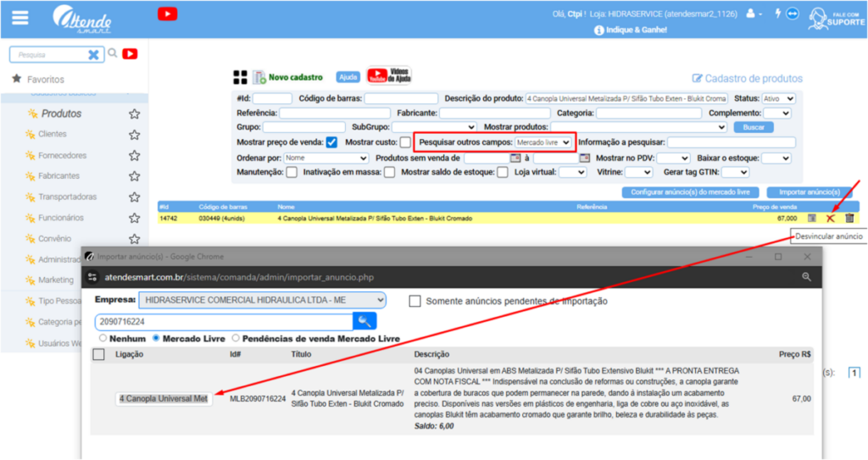Select the Mercado Livre radio option
Image resolution: width=868 pixels, height=460 pixels.
(x=156, y=338)
